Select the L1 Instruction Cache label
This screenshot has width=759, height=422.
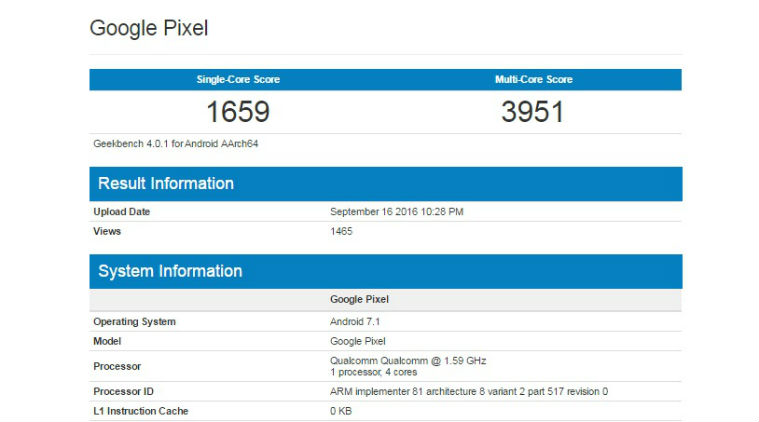pos(141,411)
